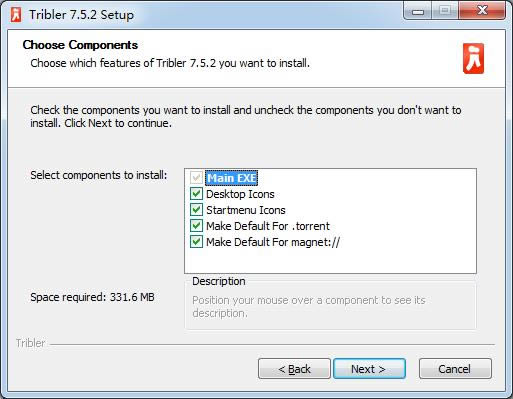This screenshot has height=399, width=513.
Task: Click the greyed Main EXE checkbox
Action: point(196,178)
